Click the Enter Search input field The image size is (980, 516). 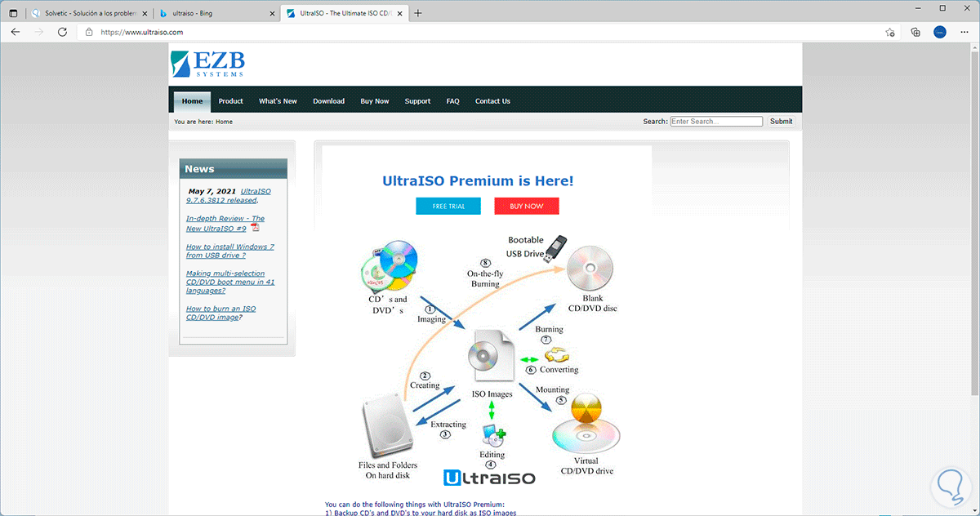(x=716, y=121)
